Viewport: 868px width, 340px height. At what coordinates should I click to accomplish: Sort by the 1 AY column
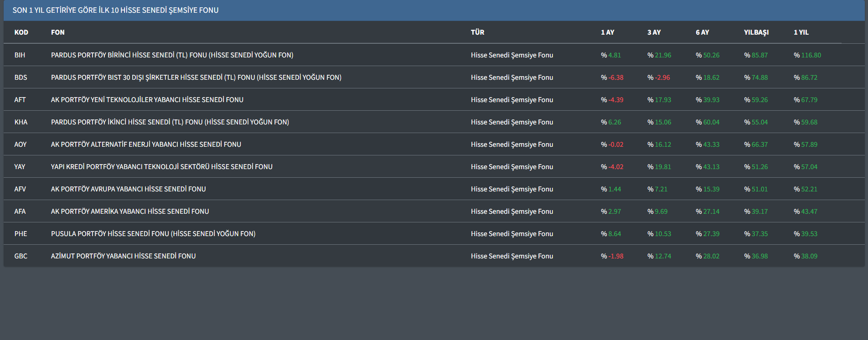click(x=607, y=32)
